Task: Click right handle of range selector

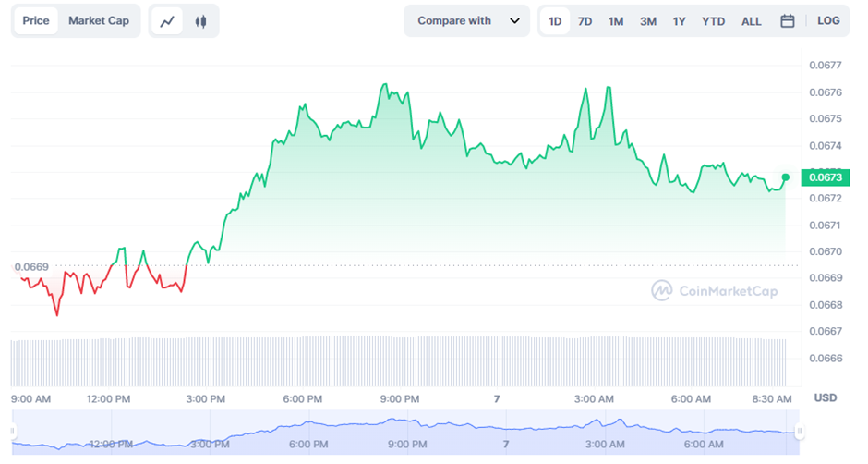Action: [x=800, y=431]
